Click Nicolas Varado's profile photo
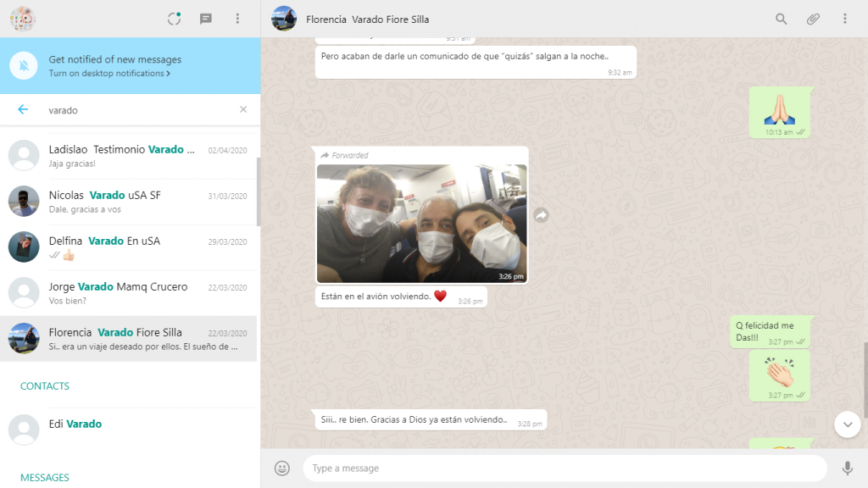The image size is (868, 488). pos(24,201)
